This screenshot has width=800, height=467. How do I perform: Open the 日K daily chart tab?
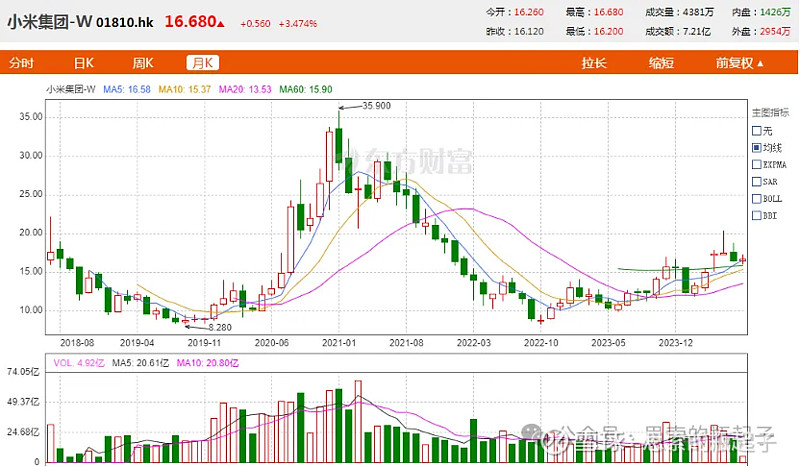[84, 63]
